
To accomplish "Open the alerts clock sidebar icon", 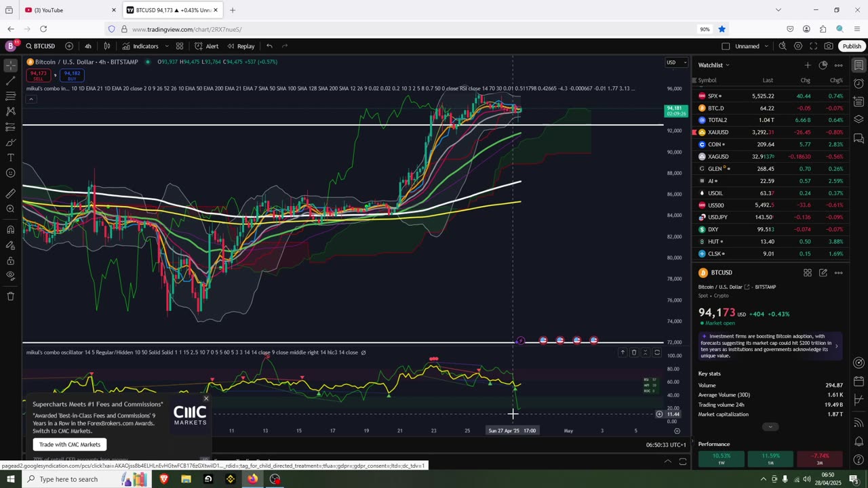I will pyautogui.click(x=859, y=83).
